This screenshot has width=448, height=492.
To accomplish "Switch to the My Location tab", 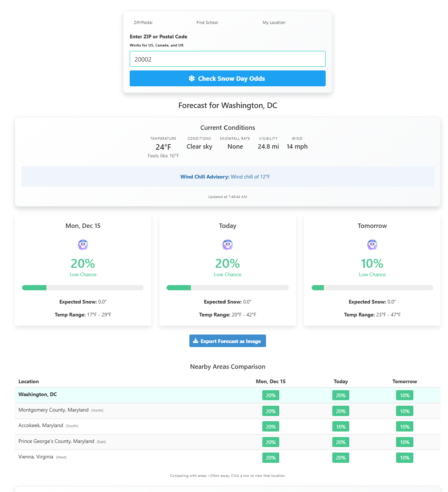I will tap(274, 22).
